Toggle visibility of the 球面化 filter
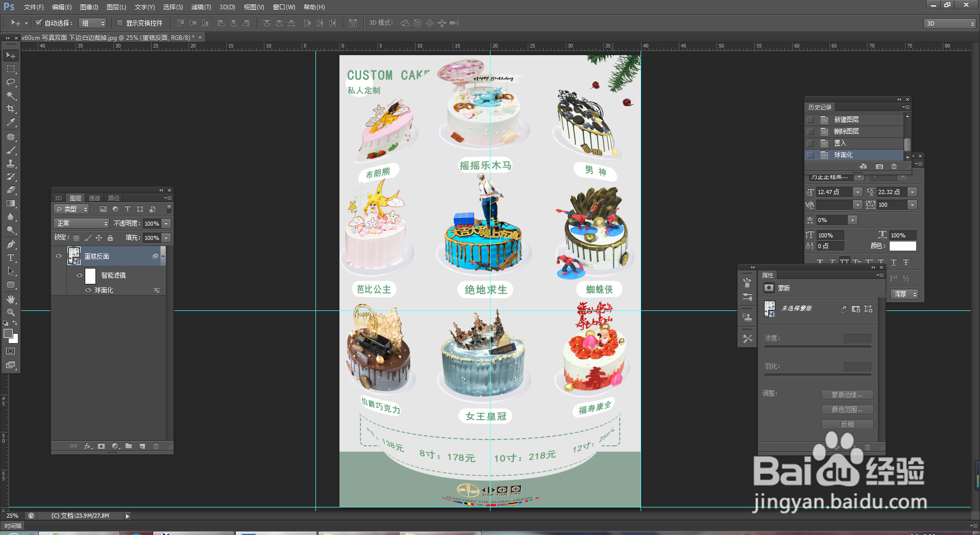The height and width of the screenshot is (535, 980). pos(88,290)
